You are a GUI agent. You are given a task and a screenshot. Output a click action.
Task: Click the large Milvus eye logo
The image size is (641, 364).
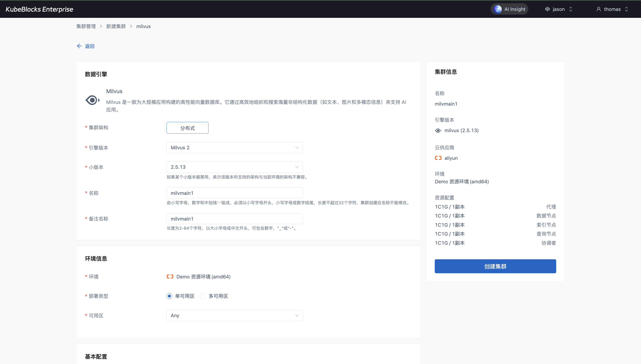[92, 100]
